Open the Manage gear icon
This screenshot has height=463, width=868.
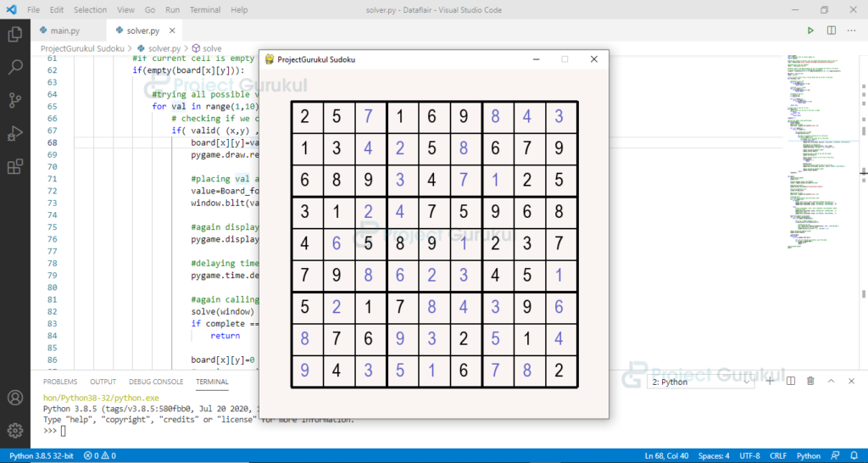(14, 430)
